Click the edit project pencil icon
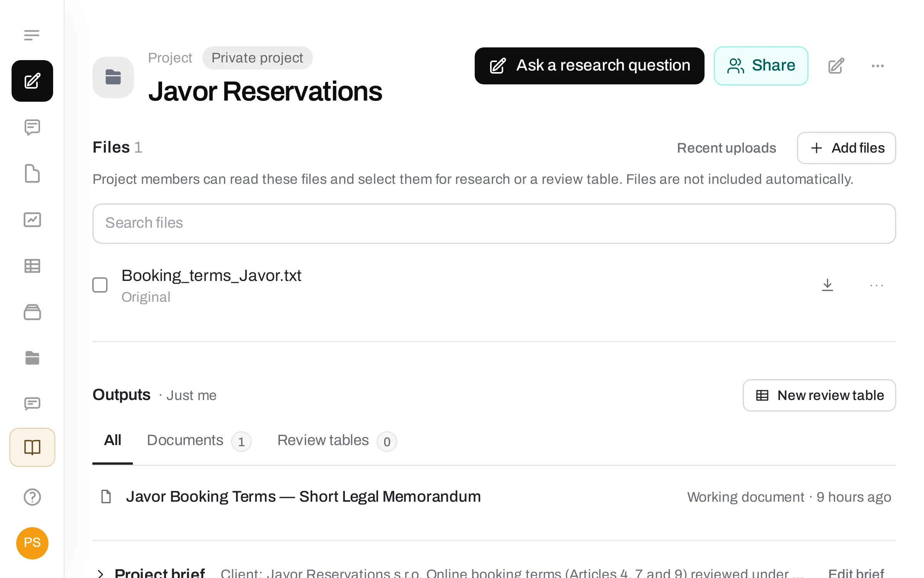924x578 pixels. pos(836,66)
